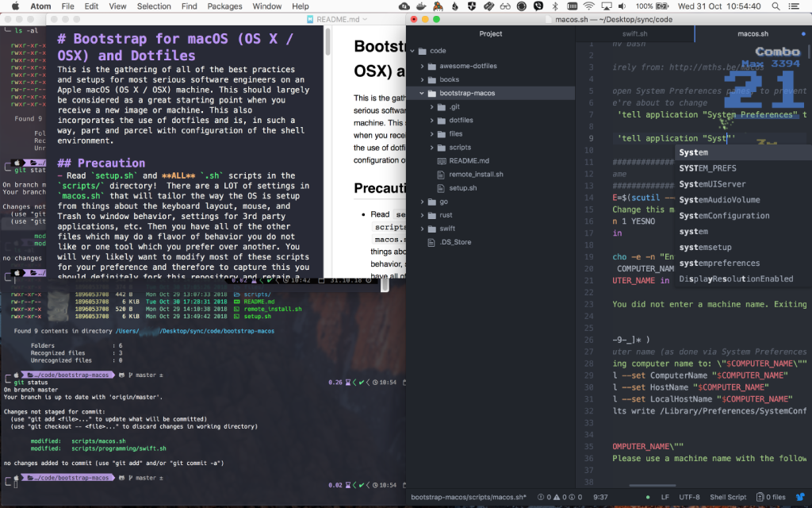Expand the files folder chevron
This screenshot has width=812, height=508.
pos(432,133)
